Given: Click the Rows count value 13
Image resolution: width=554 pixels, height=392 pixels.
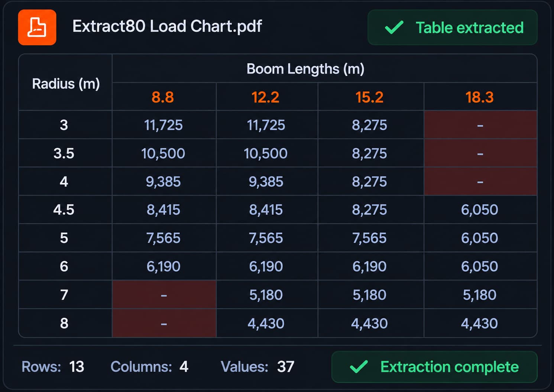Looking at the screenshot, I should pos(77,367).
